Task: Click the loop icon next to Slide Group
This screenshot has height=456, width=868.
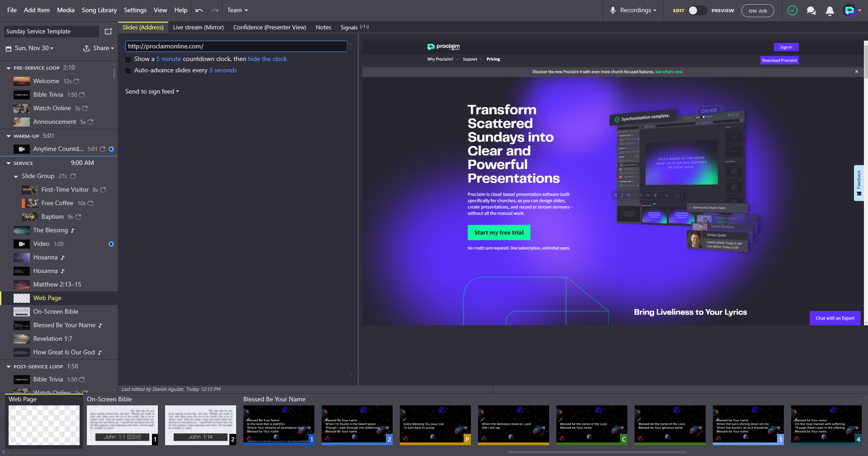Action: click(73, 176)
